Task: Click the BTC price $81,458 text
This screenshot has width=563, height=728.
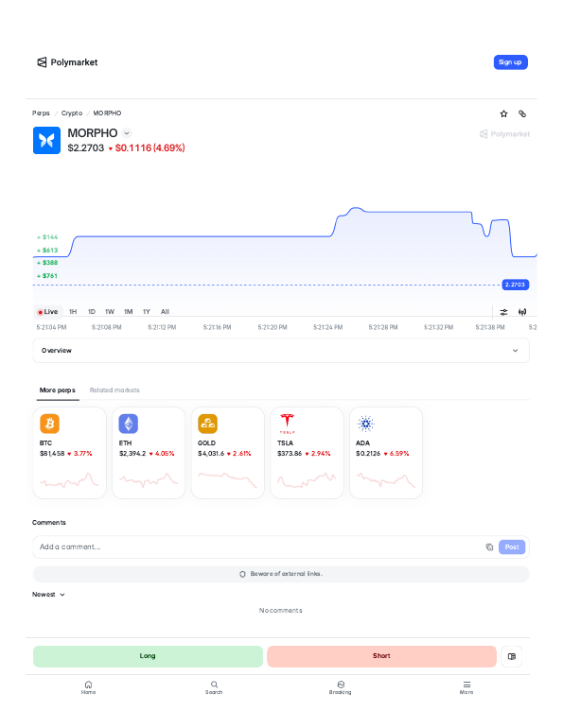Action: tap(52, 454)
